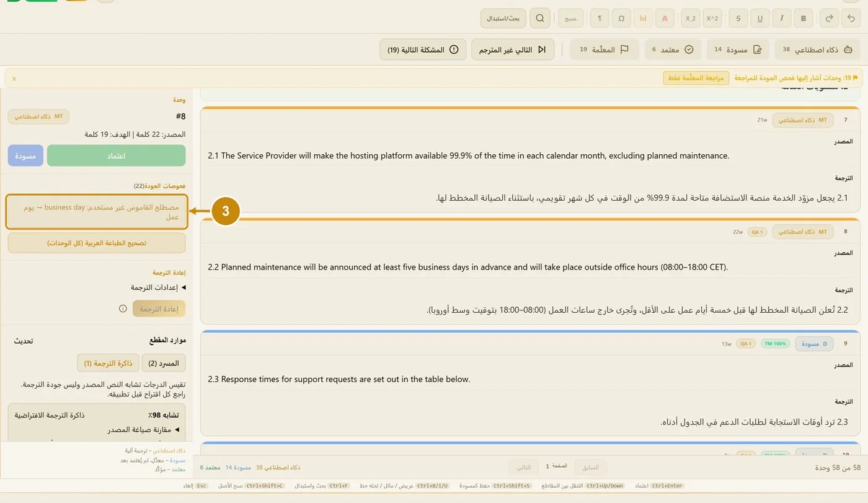Screen dimensions: 868x503
Task: Click the undo arrow icon
Action: pyautogui.click(x=851, y=19)
